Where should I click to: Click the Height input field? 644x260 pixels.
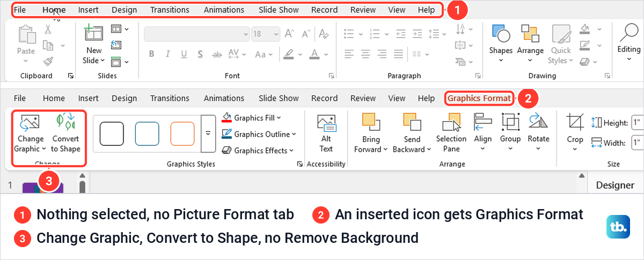(x=638, y=123)
